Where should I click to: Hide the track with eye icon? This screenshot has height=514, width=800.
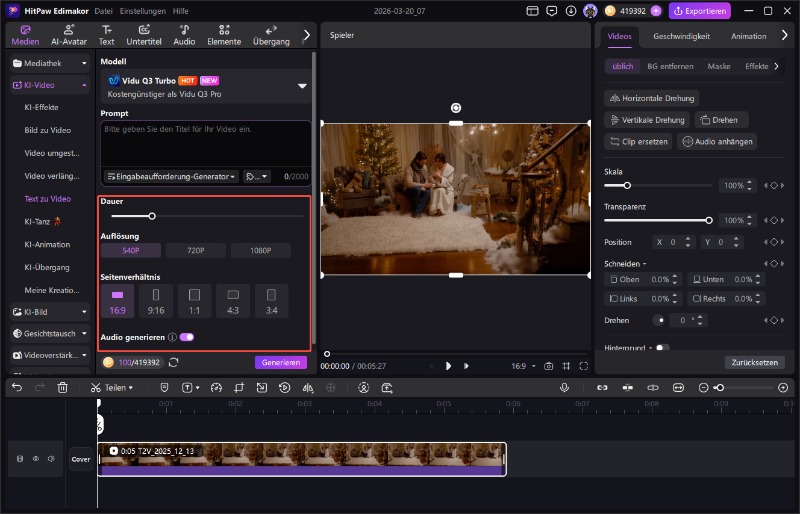[36, 459]
